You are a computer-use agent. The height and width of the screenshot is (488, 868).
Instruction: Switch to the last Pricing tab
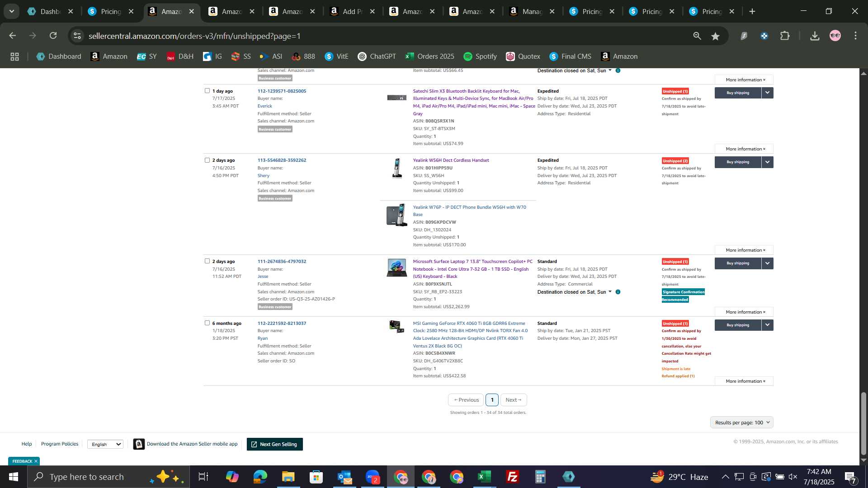pos(712,11)
